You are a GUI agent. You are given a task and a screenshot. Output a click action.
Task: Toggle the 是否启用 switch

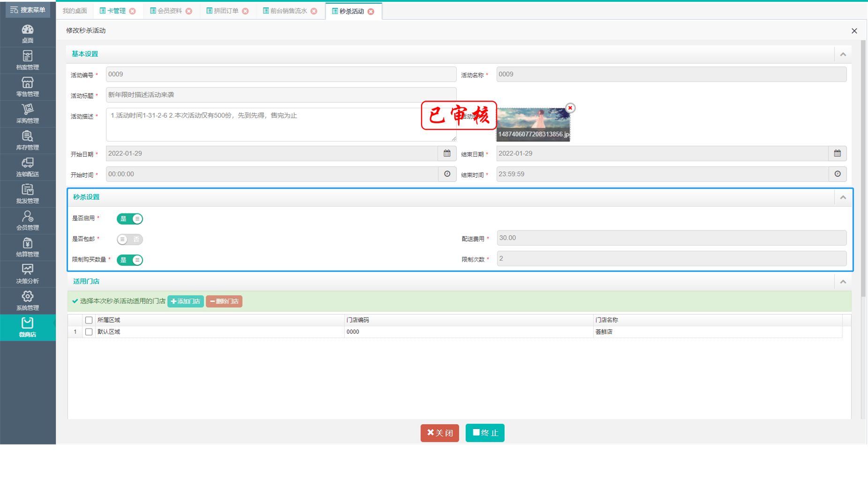click(130, 218)
